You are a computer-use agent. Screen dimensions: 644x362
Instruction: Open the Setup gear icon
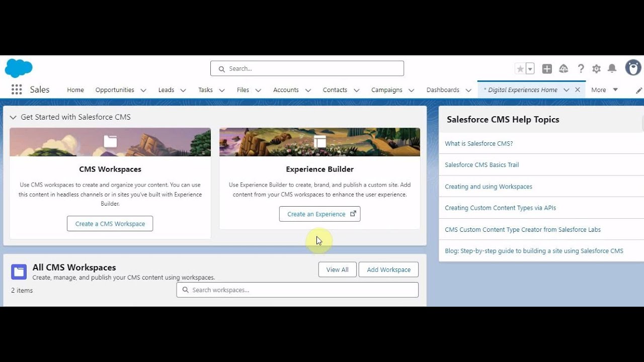(x=596, y=69)
